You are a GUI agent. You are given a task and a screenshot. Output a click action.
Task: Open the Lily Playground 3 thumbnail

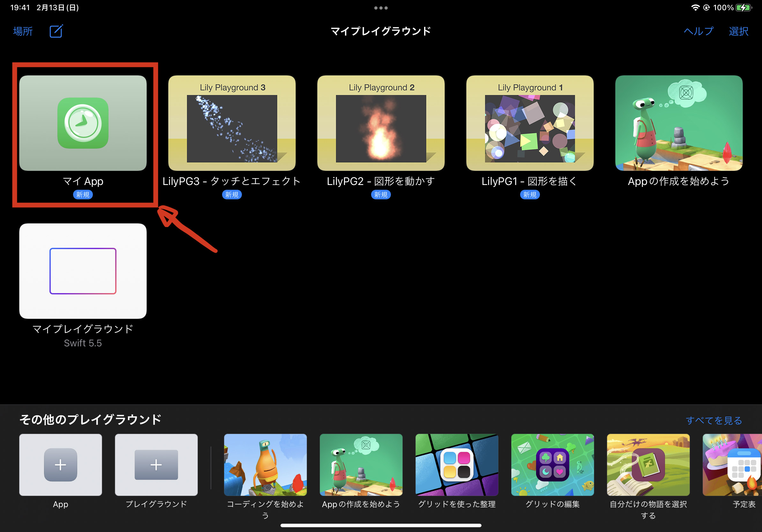[x=232, y=123]
